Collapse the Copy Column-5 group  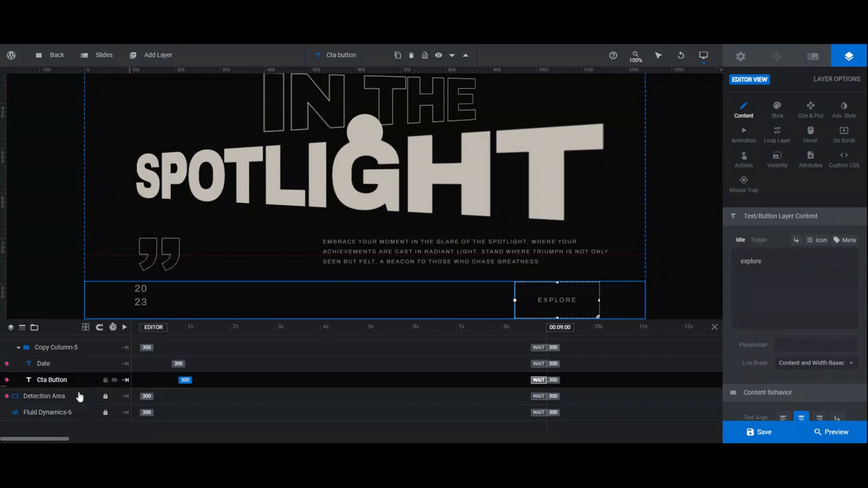point(18,347)
